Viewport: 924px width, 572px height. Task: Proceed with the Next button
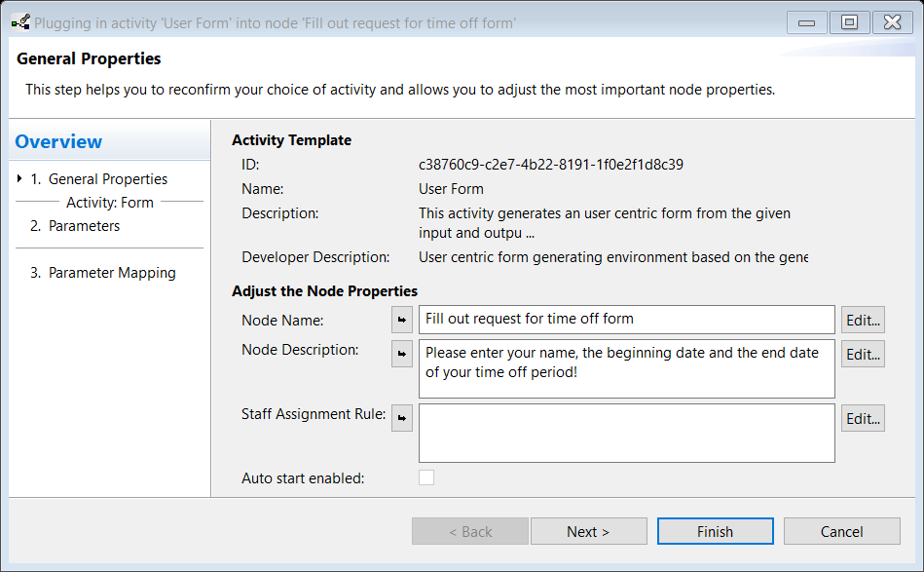point(589,531)
